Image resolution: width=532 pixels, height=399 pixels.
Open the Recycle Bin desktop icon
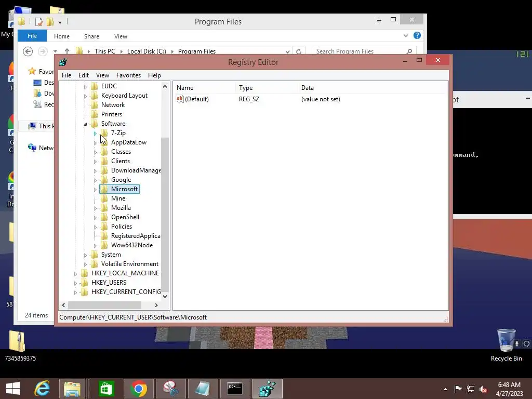tap(506, 345)
